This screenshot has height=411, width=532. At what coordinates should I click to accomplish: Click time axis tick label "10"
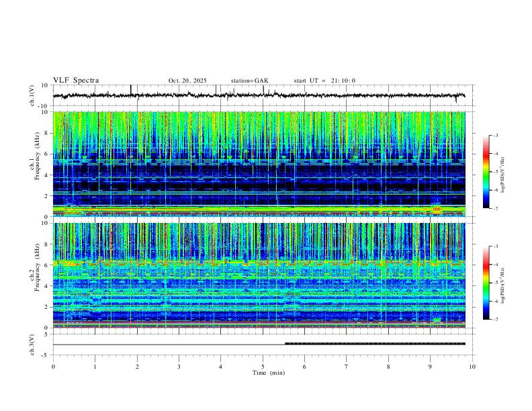(x=472, y=367)
